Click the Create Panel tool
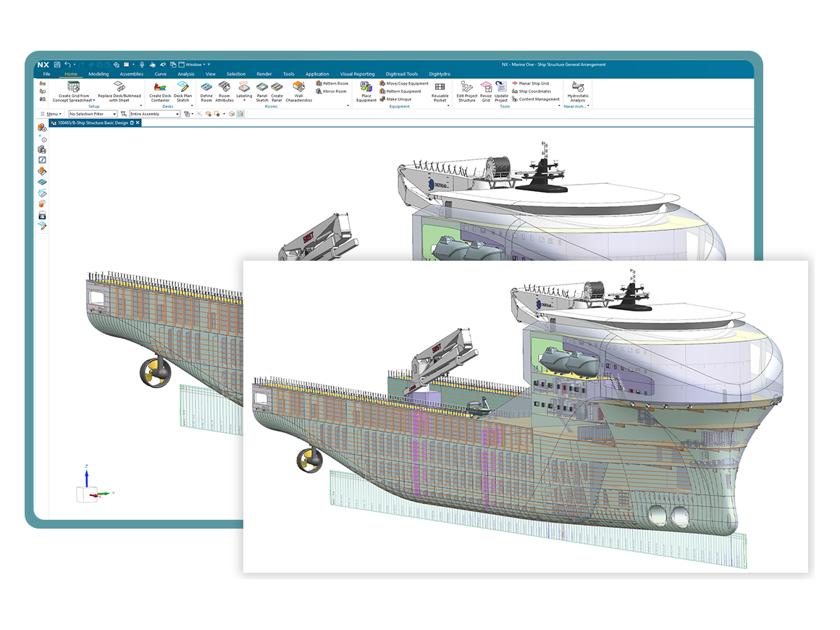Screen dimensions: 840x630 coord(277,92)
